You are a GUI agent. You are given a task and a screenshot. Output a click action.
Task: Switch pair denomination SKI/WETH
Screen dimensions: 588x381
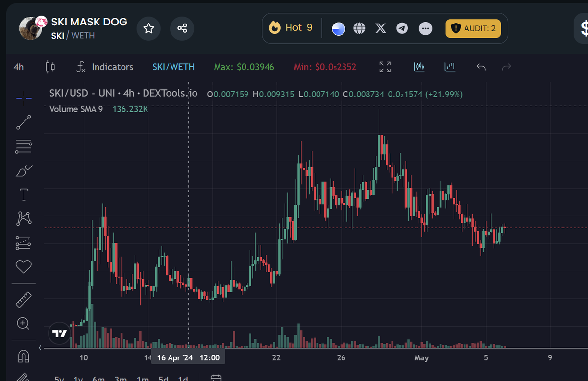click(173, 67)
